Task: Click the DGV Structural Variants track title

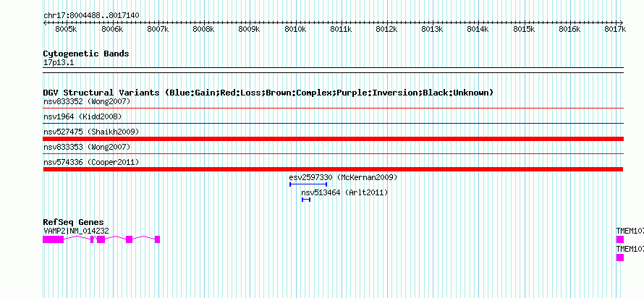Action: pos(268,93)
